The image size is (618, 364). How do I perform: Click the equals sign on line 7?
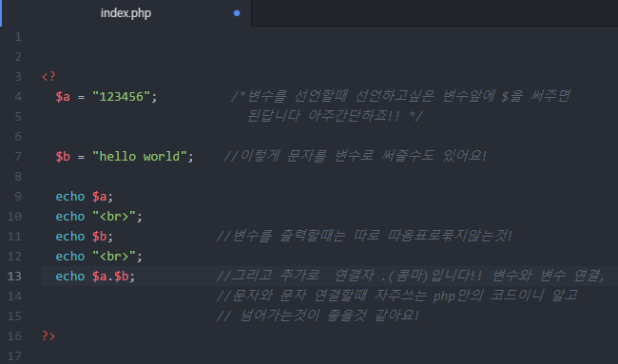81,157
